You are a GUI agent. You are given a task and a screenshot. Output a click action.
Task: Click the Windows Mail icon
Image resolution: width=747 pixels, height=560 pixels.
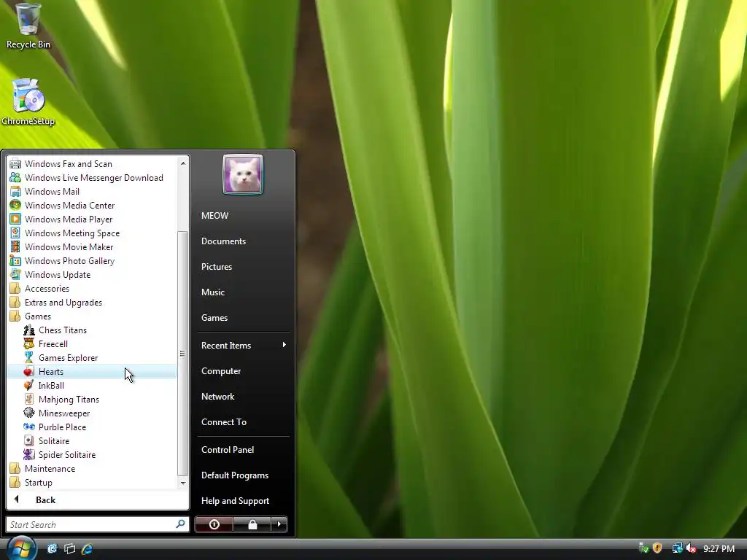coord(15,192)
